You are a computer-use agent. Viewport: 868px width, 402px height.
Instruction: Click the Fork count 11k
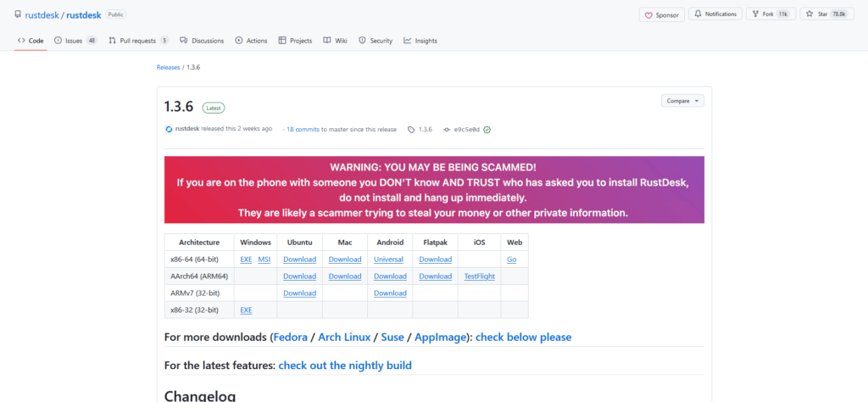pyautogui.click(x=782, y=14)
